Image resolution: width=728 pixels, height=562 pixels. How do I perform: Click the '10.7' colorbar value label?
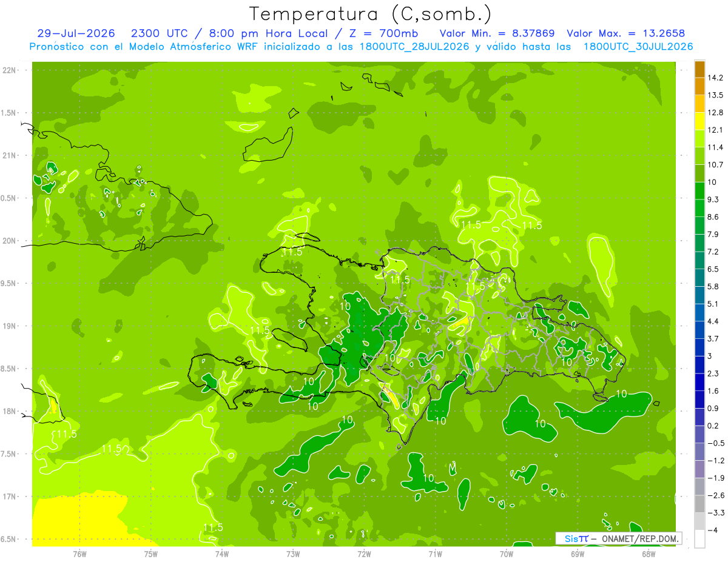(x=715, y=164)
